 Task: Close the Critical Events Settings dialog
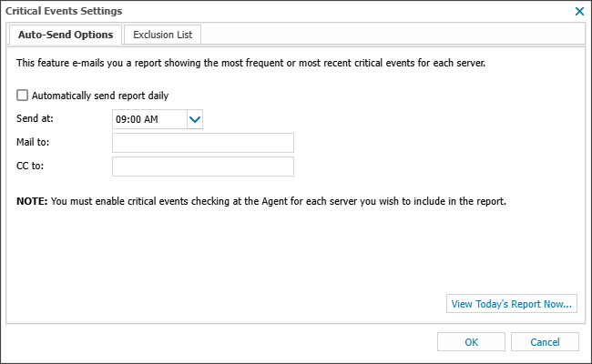[579, 11]
